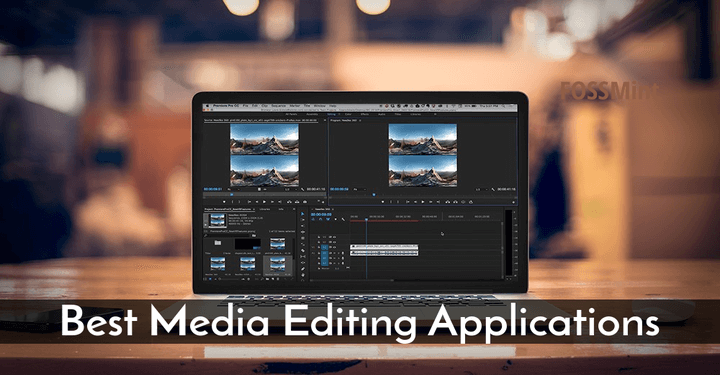Mute the A1 audio track
The width and height of the screenshot is (720, 375).
point(335,253)
